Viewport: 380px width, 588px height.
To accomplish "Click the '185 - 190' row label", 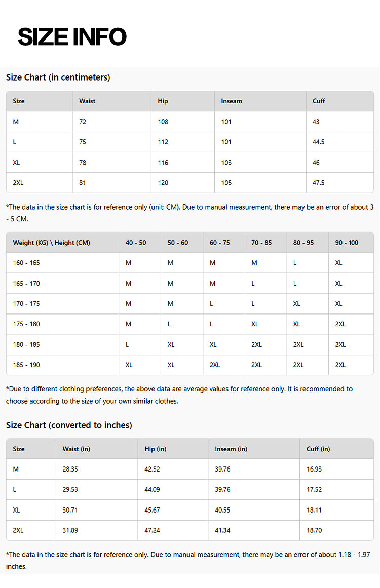I will (x=26, y=365).
